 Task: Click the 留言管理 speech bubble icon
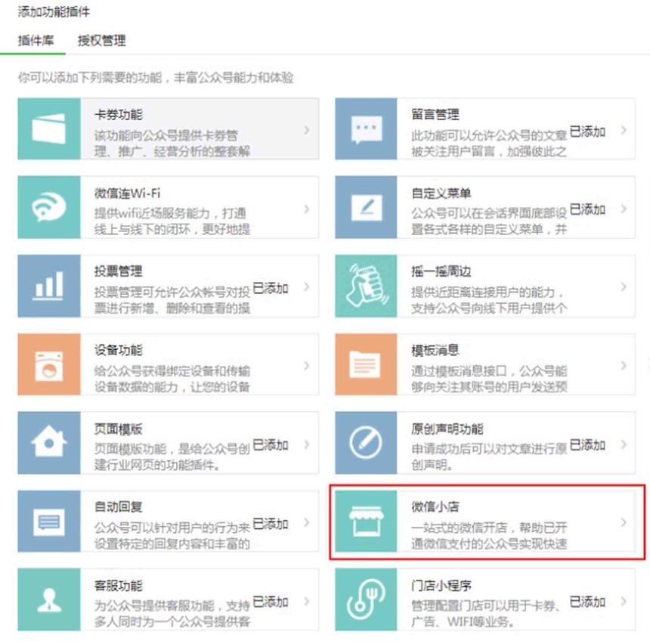click(x=367, y=129)
